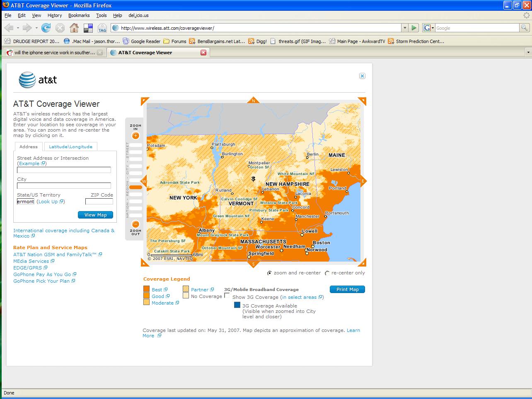Open the forward history dropdown arrow
This screenshot has height=399, width=532.
36,28
